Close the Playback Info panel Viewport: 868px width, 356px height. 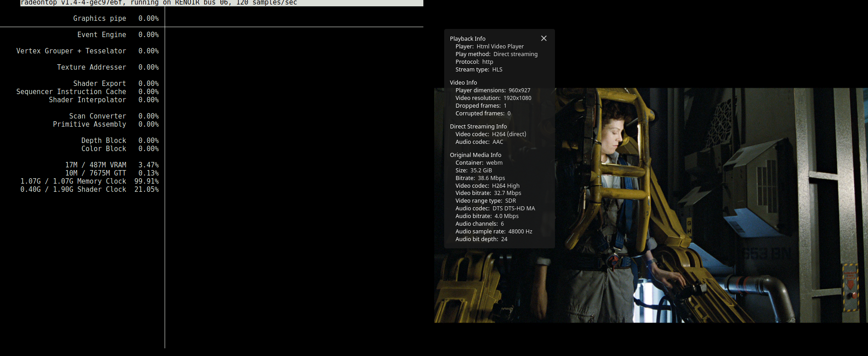pyautogui.click(x=544, y=38)
